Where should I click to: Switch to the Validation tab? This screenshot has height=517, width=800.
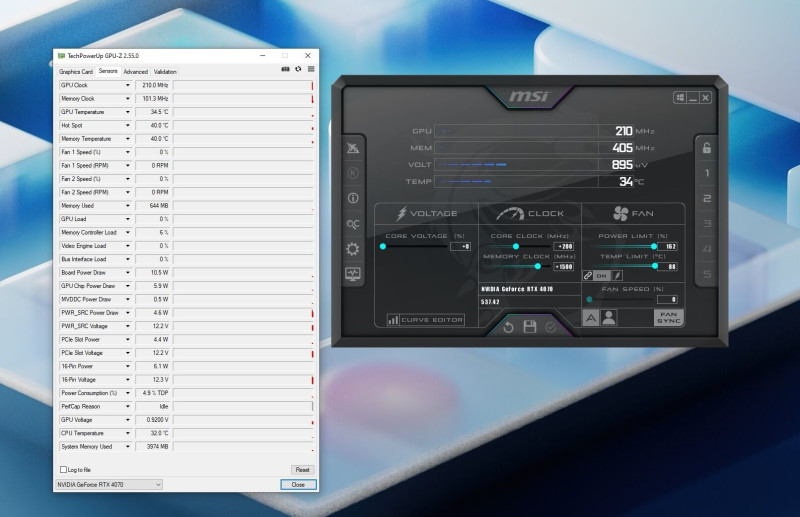coord(165,71)
